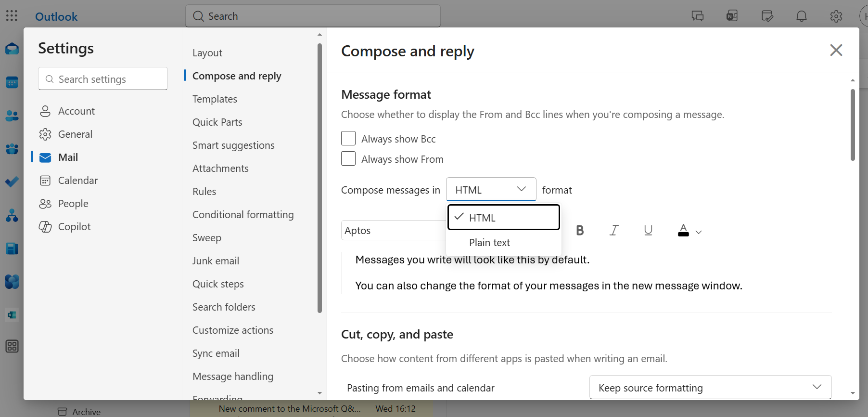Open the Groups app in left rail

12,149
